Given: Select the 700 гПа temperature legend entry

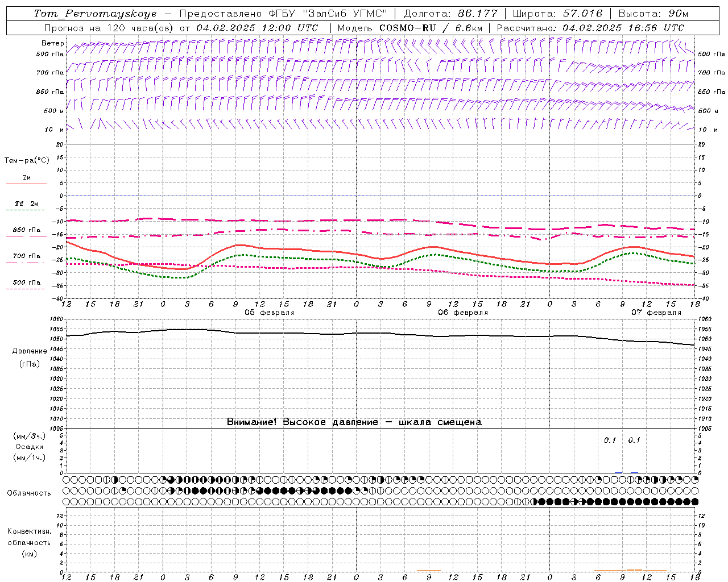Looking at the screenshot, I should click(26, 256).
